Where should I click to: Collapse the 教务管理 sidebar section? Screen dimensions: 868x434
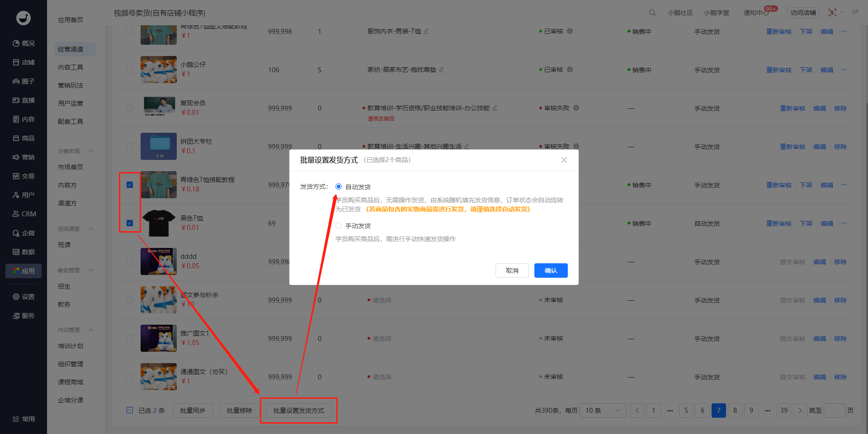[x=91, y=270]
